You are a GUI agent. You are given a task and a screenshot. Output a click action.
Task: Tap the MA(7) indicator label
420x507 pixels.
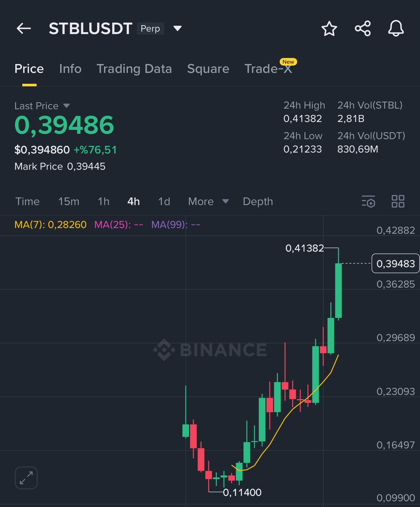tap(50, 224)
